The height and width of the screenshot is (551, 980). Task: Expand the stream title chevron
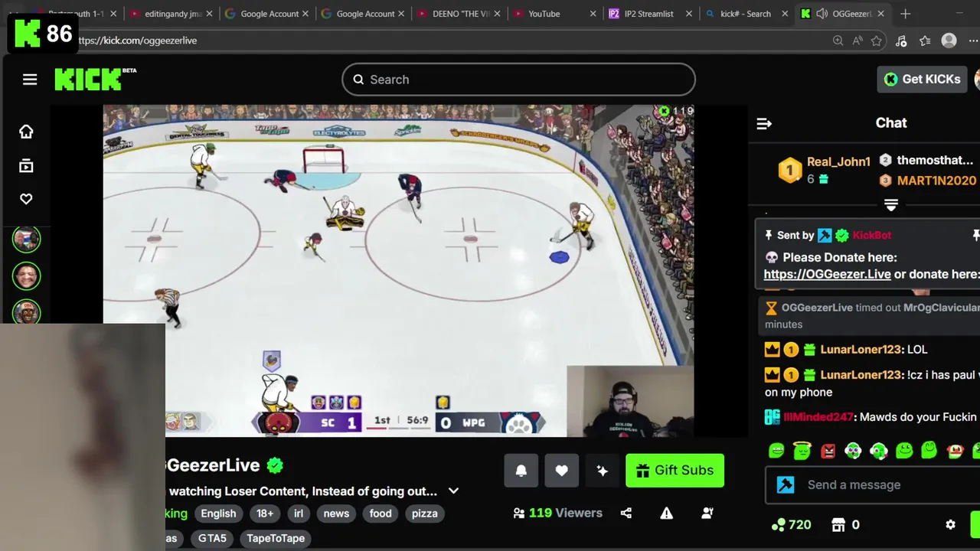tap(453, 491)
